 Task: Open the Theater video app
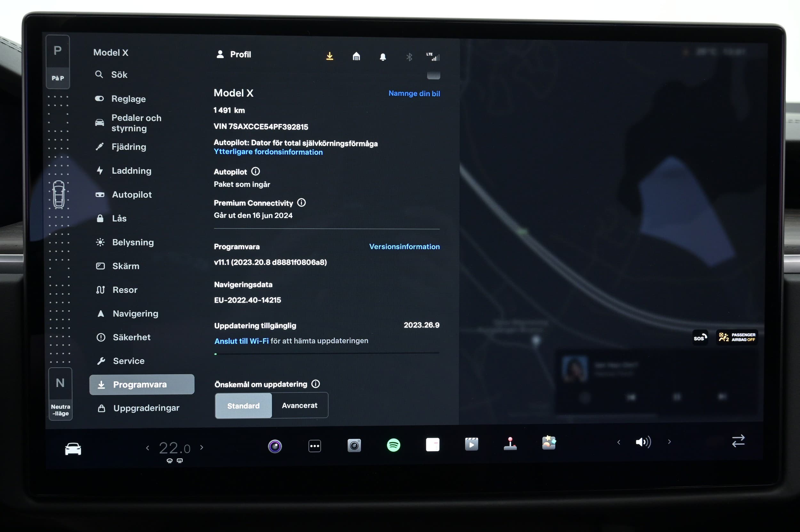[x=471, y=444]
